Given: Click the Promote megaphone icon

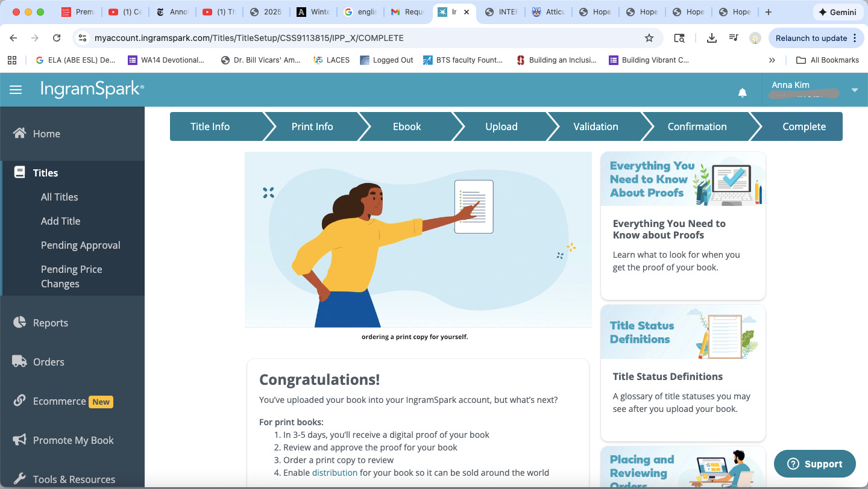Looking at the screenshot, I should click(20, 440).
